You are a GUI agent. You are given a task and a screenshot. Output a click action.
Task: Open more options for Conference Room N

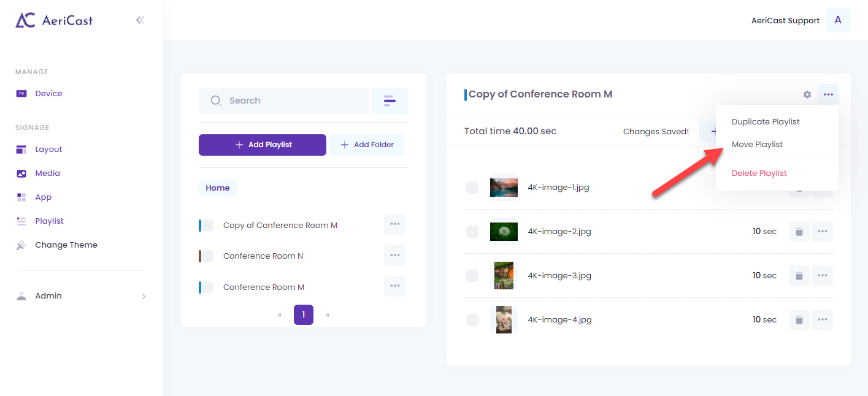pos(394,255)
